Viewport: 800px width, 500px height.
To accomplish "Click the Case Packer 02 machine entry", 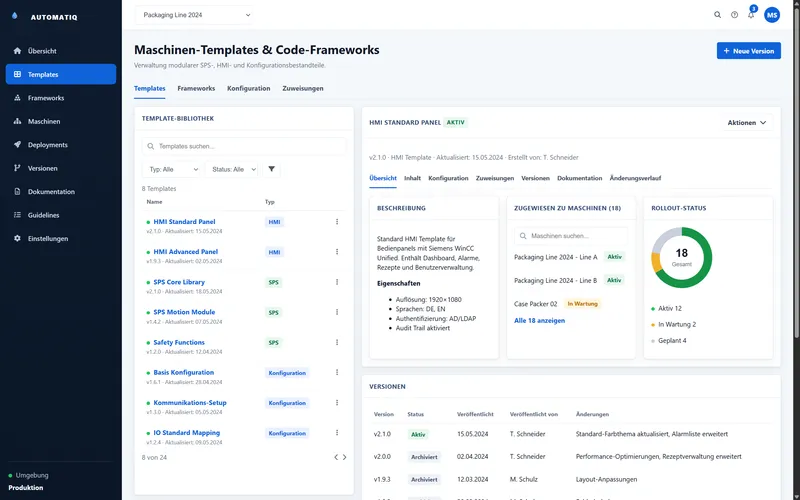I will (535, 304).
